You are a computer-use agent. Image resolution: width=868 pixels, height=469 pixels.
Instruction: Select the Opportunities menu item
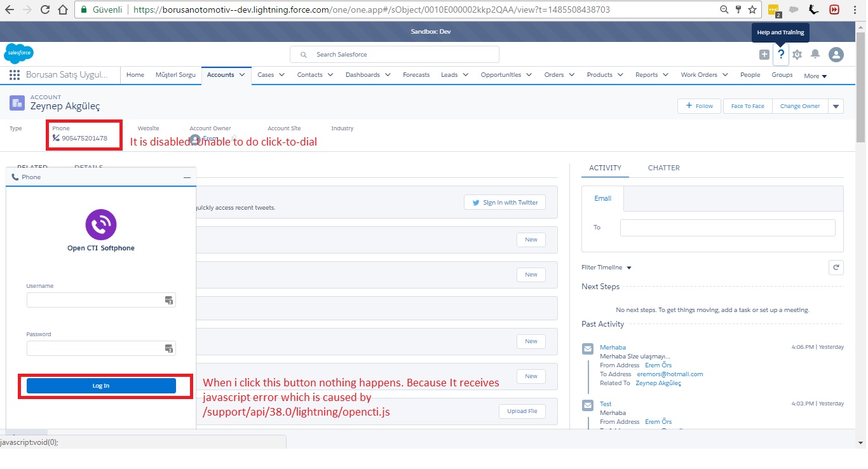[x=501, y=74]
